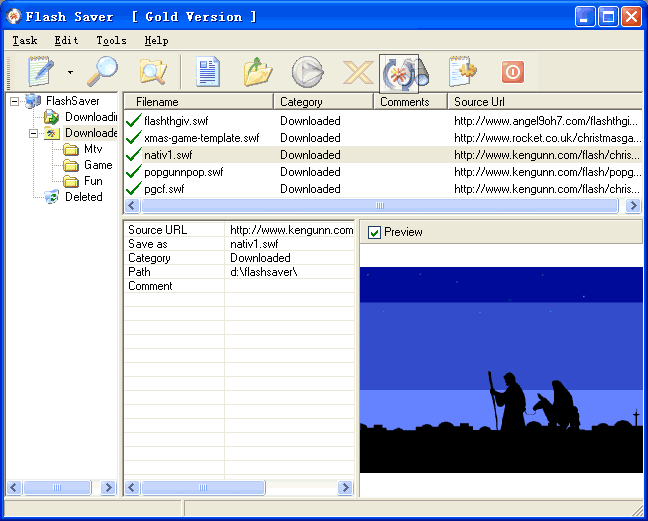Image resolution: width=648 pixels, height=521 pixels.
Task: Click the Deleted recycle bin icon
Action: (x=52, y=197)
